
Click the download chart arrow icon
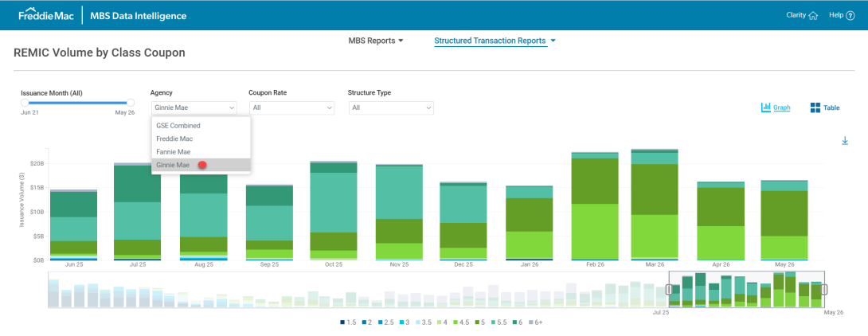(x=845, y=141)
